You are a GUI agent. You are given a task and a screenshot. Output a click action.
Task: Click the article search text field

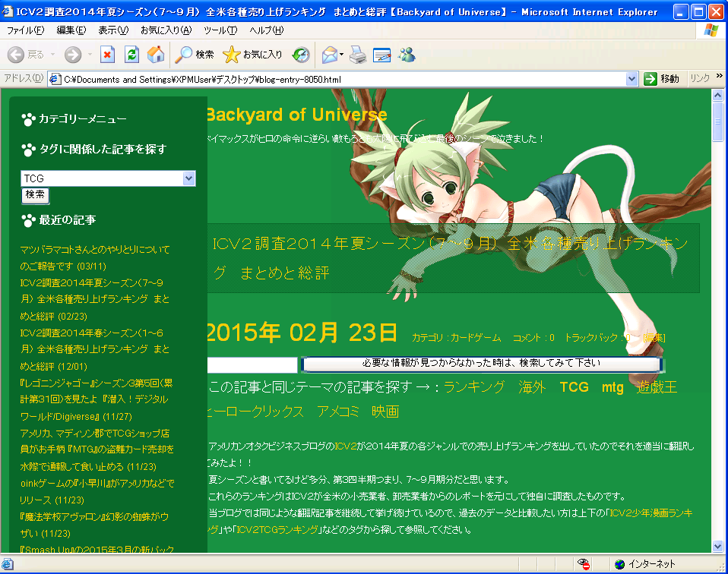coord(252,364)
